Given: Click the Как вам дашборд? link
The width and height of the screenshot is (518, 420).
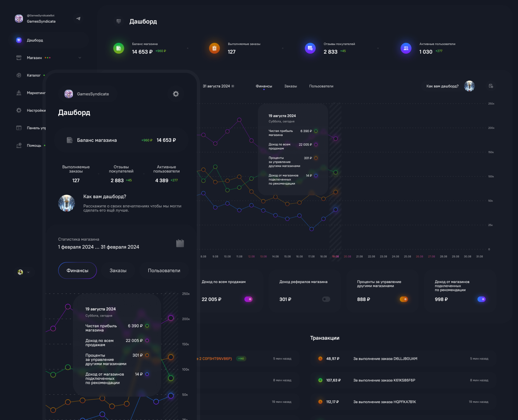Looking at the screenshot, I should click(x=442, y=86).
